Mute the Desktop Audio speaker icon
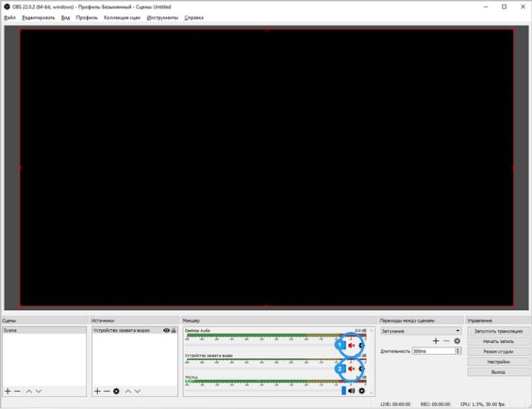 point(351,346)
